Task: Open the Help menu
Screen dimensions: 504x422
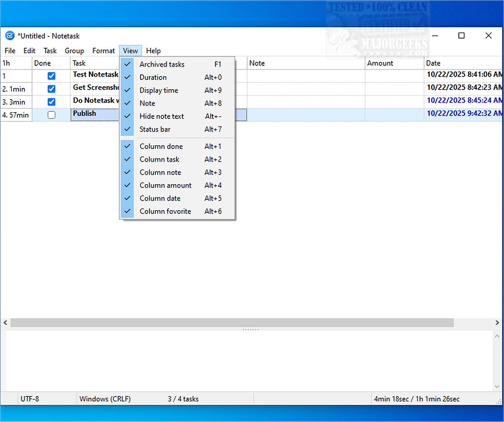Action: coord(153,51)
